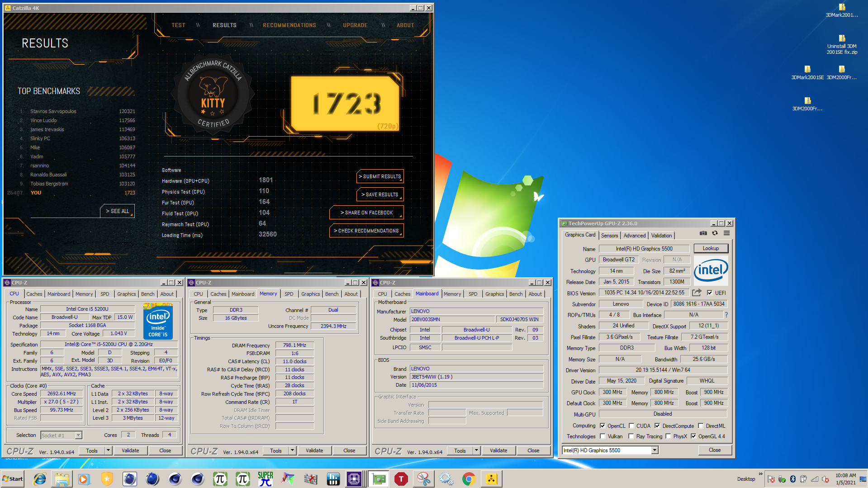Switch to the Sensors tab in GPU-Z

pyautogui.click(x=609, y=235)
